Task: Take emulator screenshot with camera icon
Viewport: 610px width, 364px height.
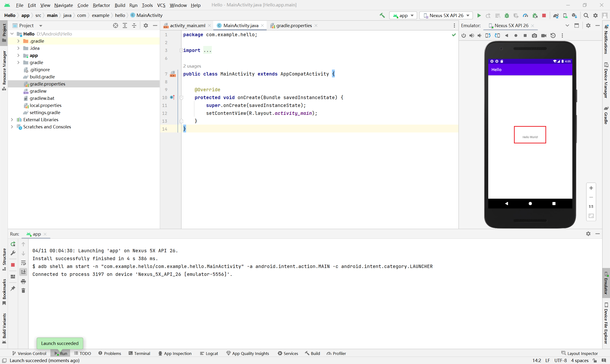Action: point(534,35)
